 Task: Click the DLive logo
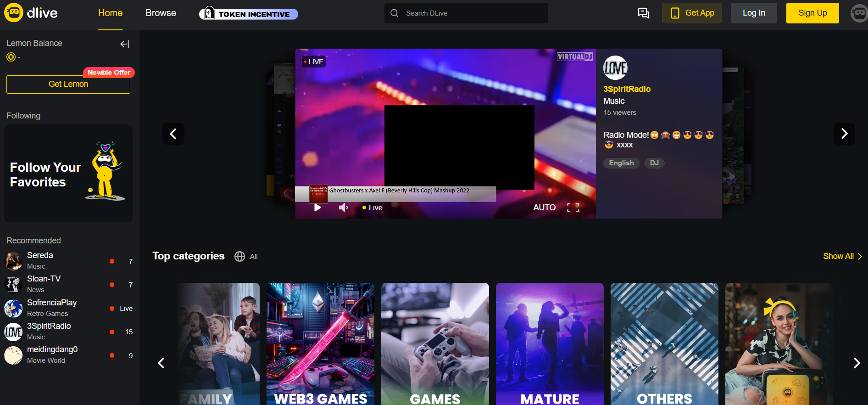[x=31, y=13]
